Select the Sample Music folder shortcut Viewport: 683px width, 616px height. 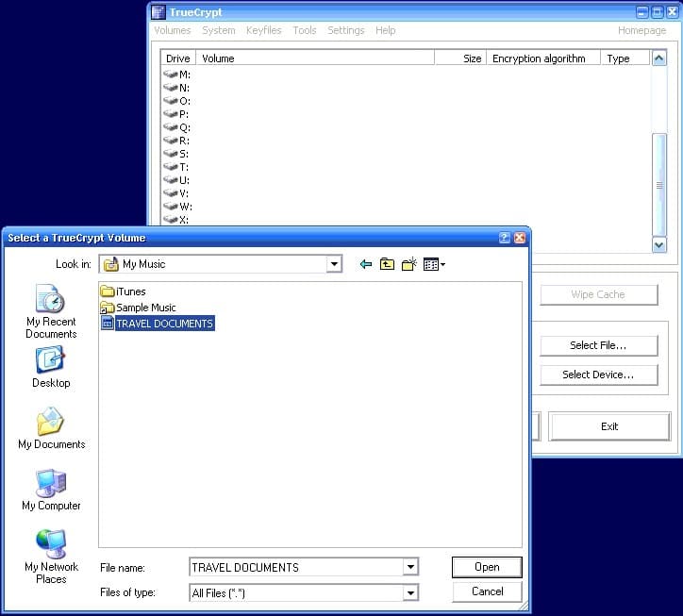pos(138,308)
